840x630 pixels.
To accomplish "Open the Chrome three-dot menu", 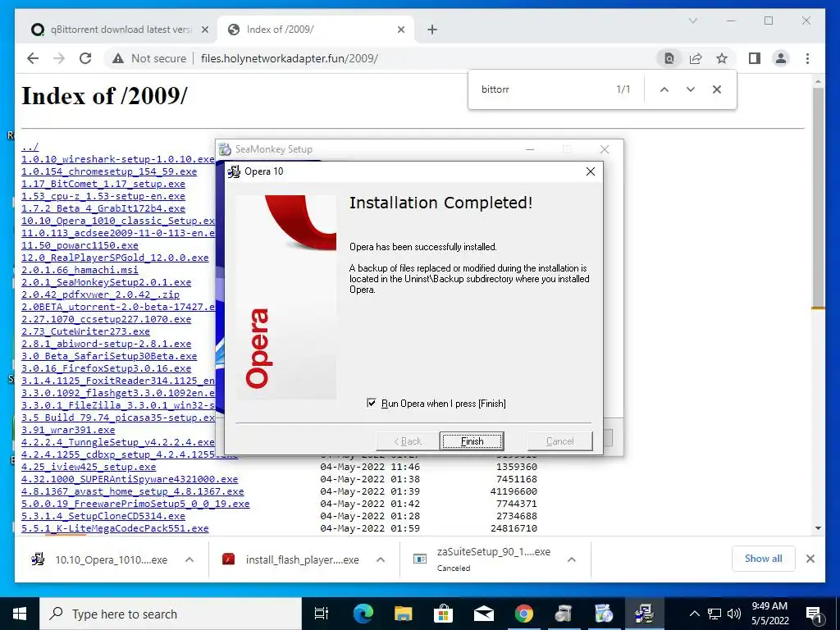I will click(x=807, y=58).
